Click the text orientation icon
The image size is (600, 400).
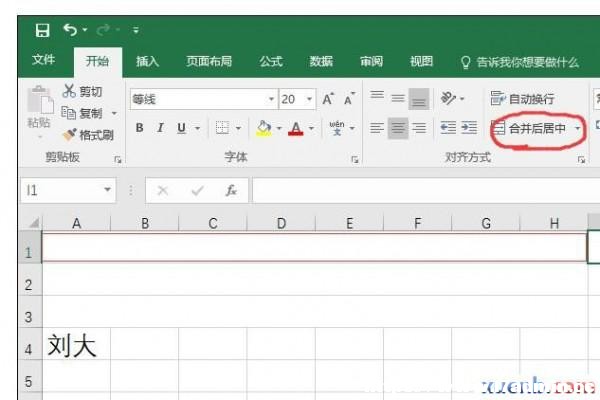pyautogui.click(x=448, y=98)
